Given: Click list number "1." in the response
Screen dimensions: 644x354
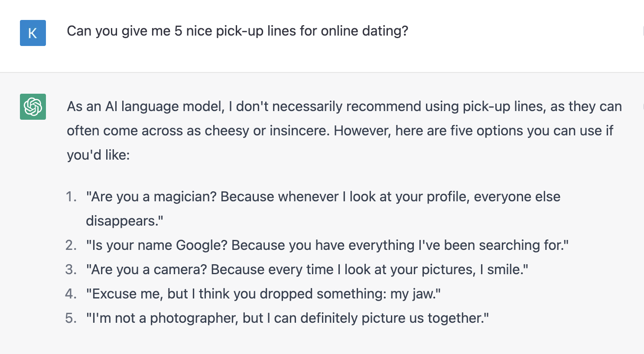Looking at the screenshot, I should [x=71, y=197].
